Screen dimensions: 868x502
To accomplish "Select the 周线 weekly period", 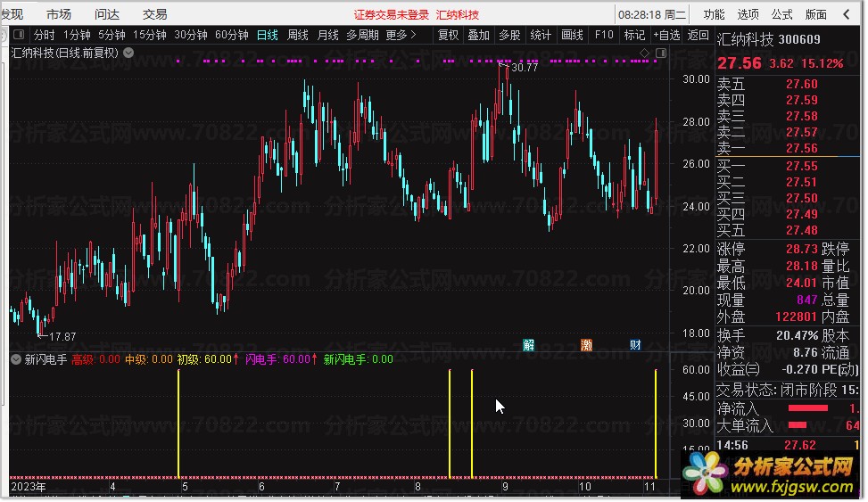I will [298, 36].
